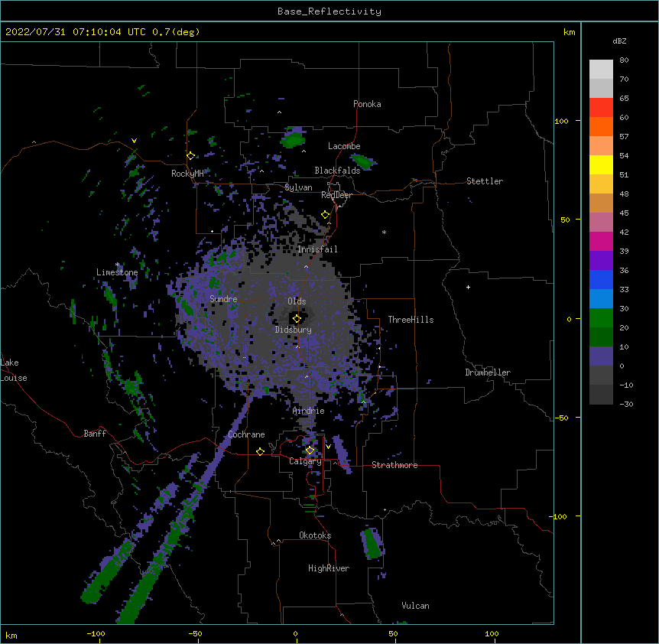Click the yellow V marker east of Calgary diamond
This screenshot has height=644, width=659.
(328, 447)
